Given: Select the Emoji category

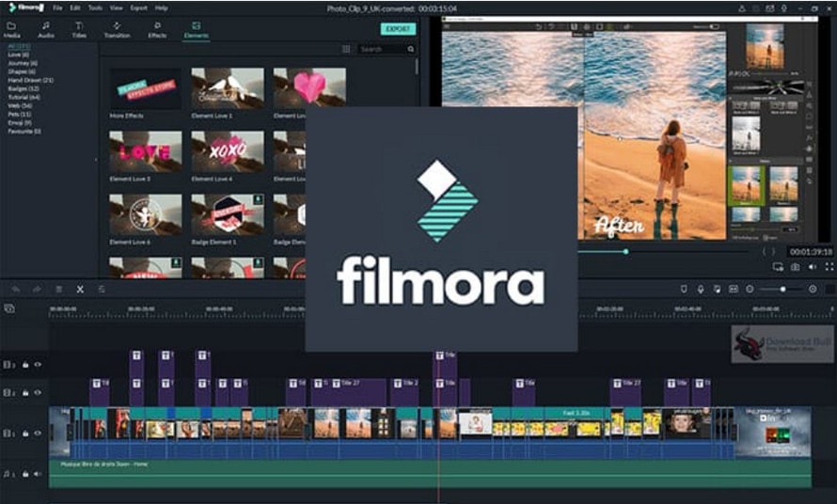Looking at the screenshot, I should pyautogui.click(x=20, y=123).
